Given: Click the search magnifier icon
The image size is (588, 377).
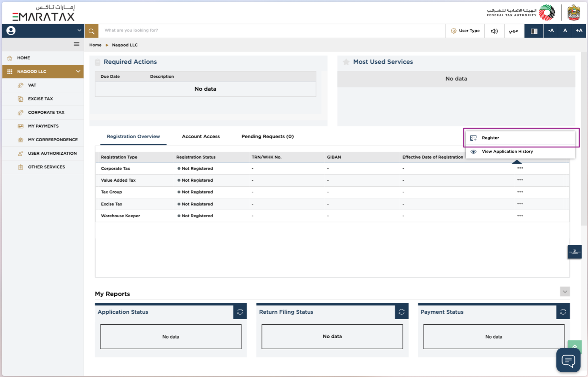Looking at the screenshot, I should [91, 31].
